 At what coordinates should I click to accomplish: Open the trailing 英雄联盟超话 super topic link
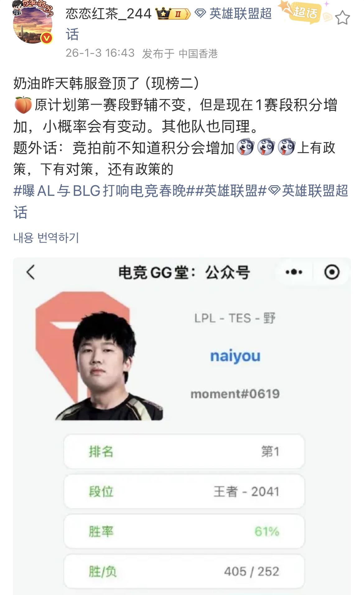click(180, 201)
